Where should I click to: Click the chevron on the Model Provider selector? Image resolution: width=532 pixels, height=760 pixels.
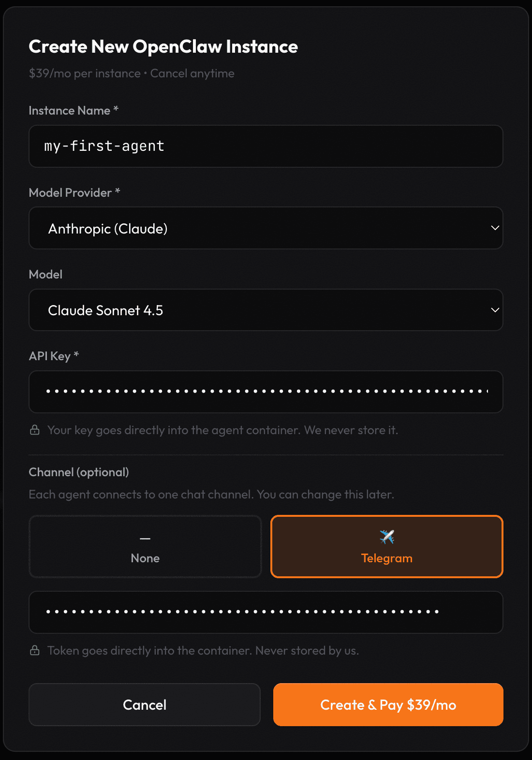[x=494, y=228]
